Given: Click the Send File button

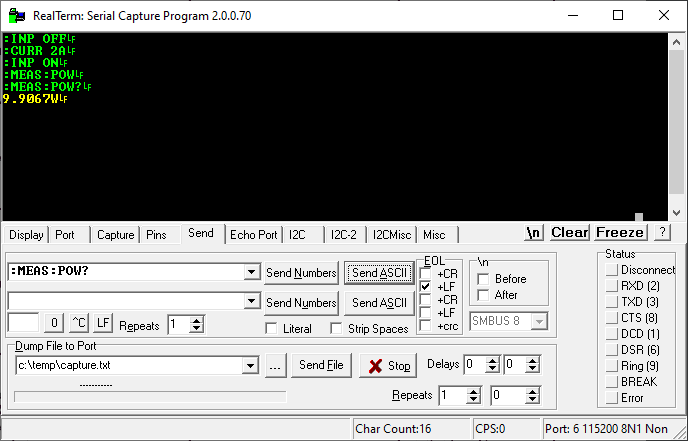Looking at the screenshot, I should pyautogui.click(x=321, y=366).
